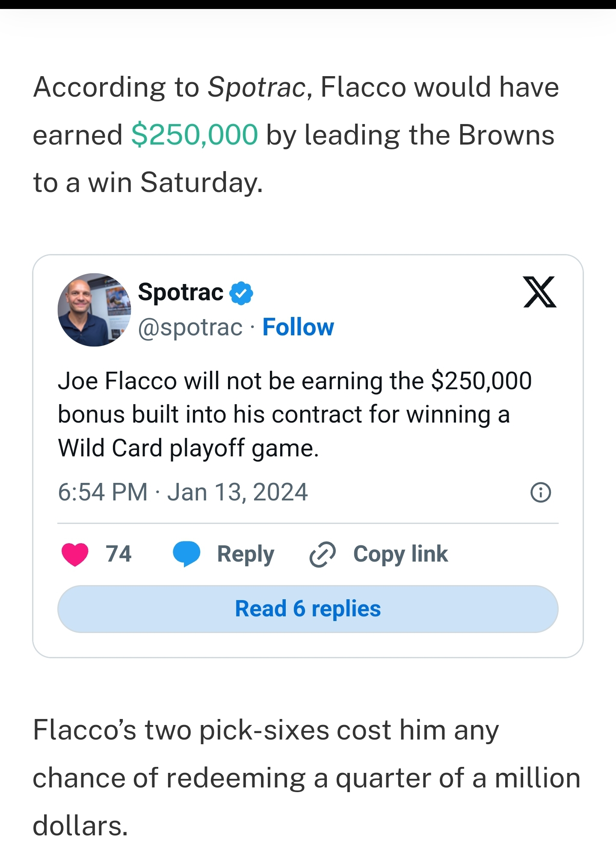Viewport: 616px width, 858px height.
Task: Follow the Spotrac account
Action: click(x=298, y=328)
